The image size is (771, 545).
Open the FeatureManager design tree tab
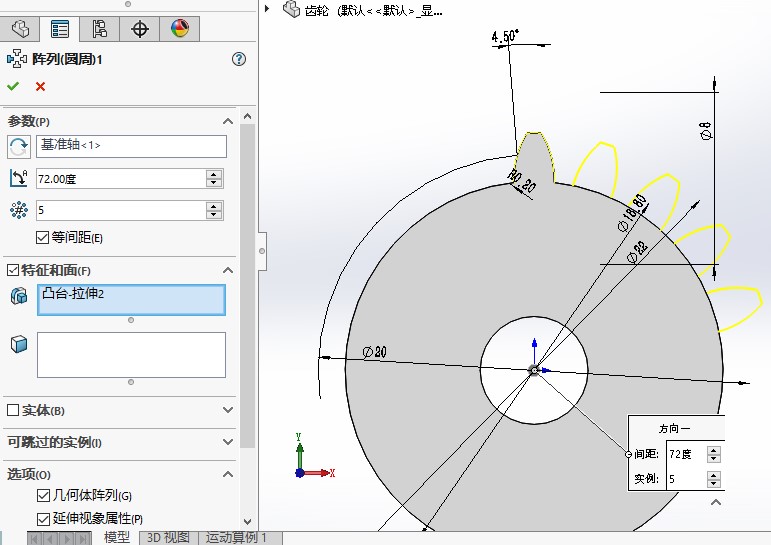20,29
